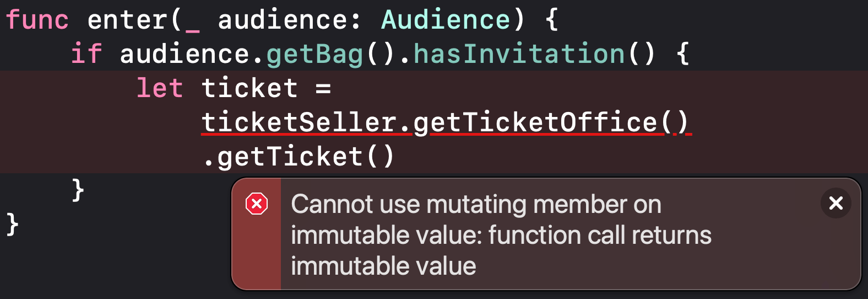868x299 pixels.
Task: Click the final closing brace of the function
Action: click(x=12, y=224)
